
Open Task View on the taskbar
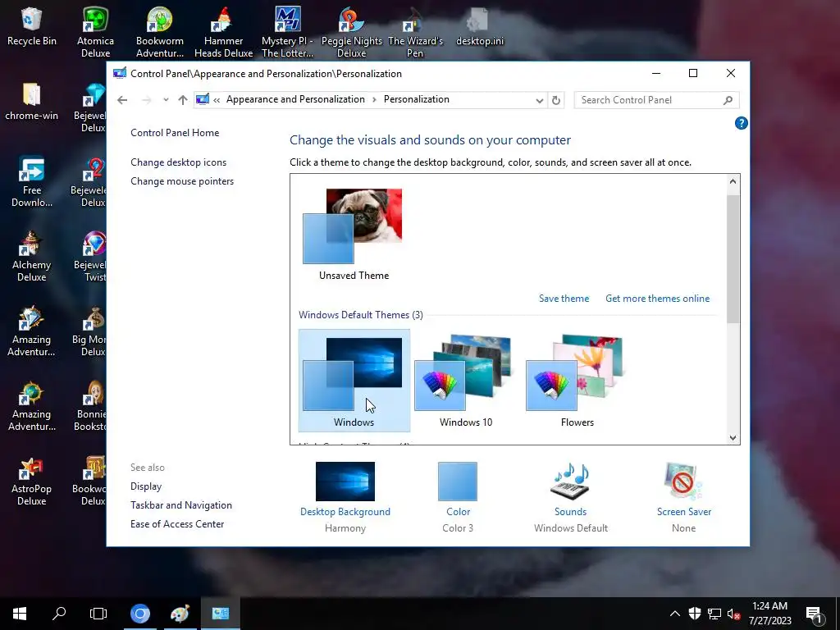coord(98,614)
